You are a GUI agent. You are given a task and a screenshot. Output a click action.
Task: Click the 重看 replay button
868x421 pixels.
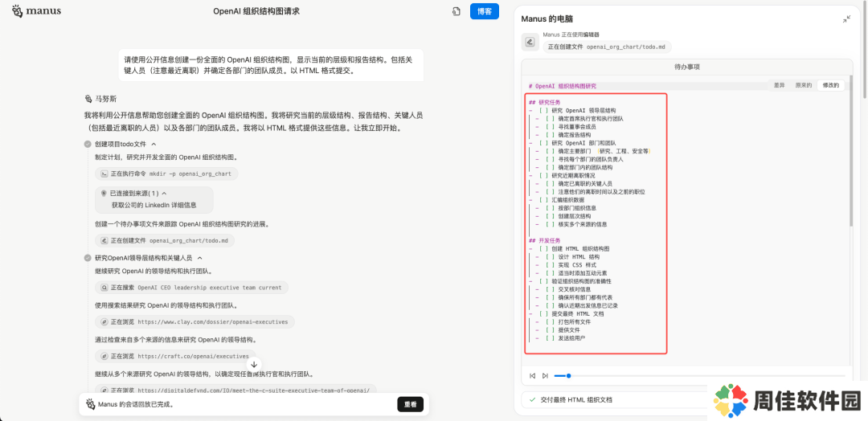click(x=410, y=404)
